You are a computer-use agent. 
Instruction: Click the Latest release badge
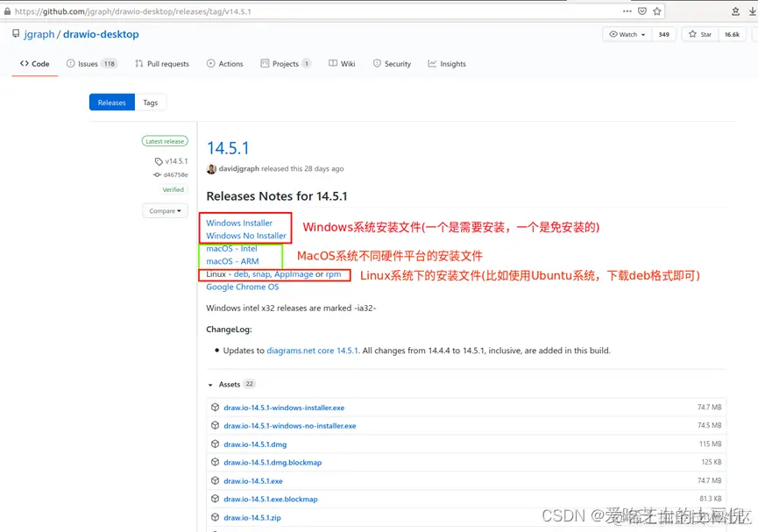coord(165,141)
